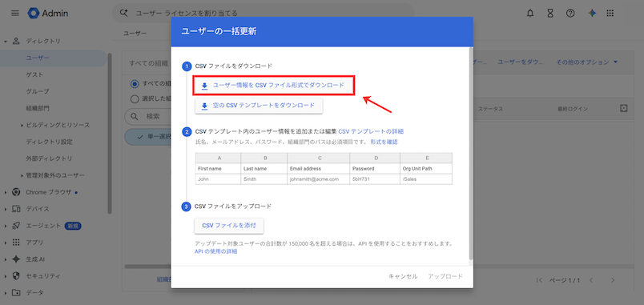
Task: Select the selected organizations radio button
Action: [135, 98]
